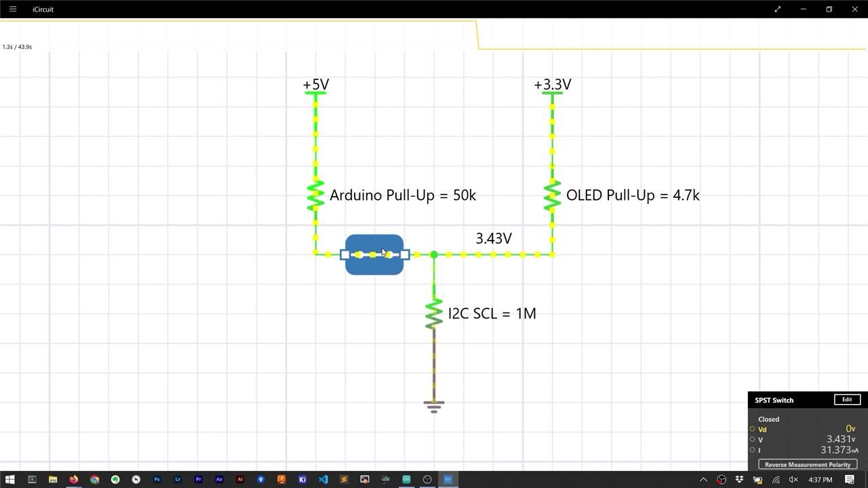This screenshot has width=868, height=488.
Task: Toggle fullscreen expand arrows in title bar
Action: (777, 9)
